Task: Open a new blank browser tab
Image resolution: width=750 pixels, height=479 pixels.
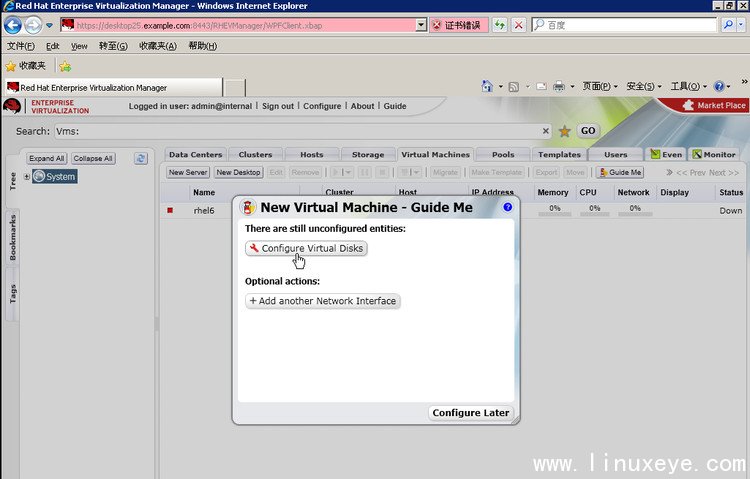Action: tap(235, 88)
